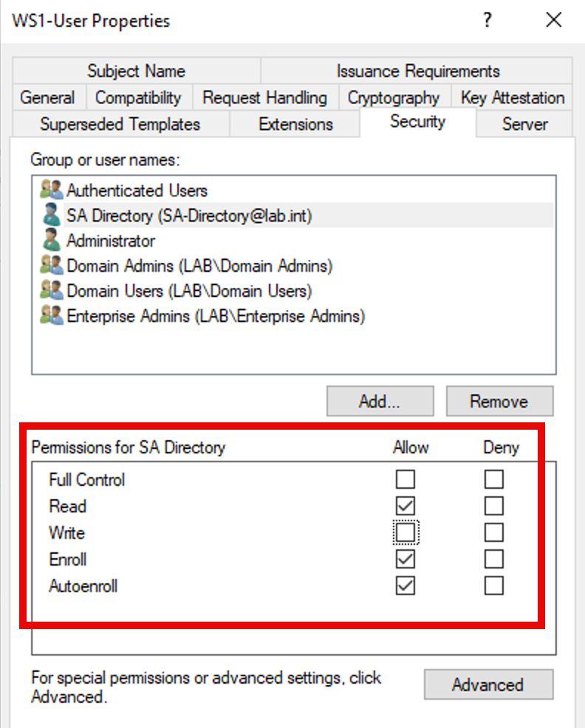The width and height of the screenshot is (585, 728).
Task: Open the Issuance Requirements tab
Action: (418, 72)
